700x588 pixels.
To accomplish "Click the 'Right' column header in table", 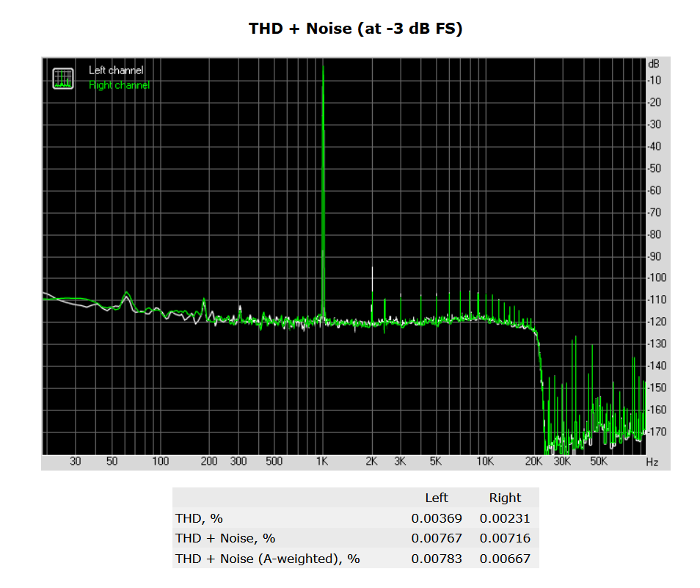I will point(505,498).
